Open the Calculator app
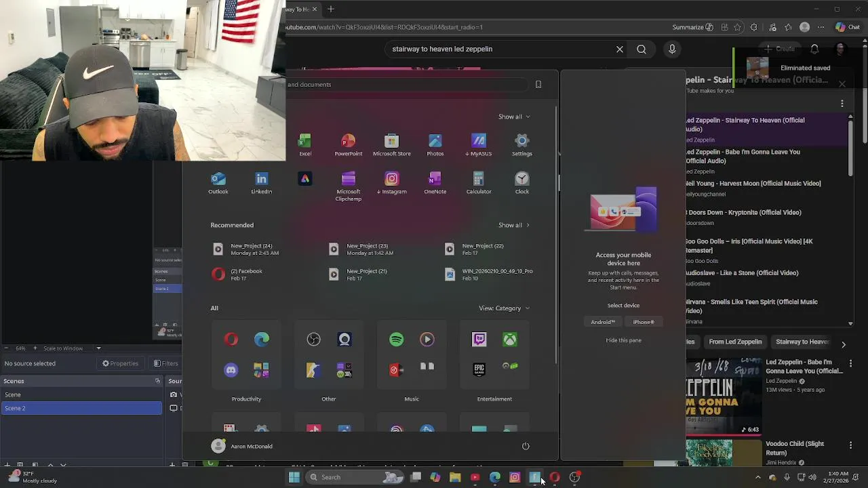The image size is (868, 488). (478, 182)
